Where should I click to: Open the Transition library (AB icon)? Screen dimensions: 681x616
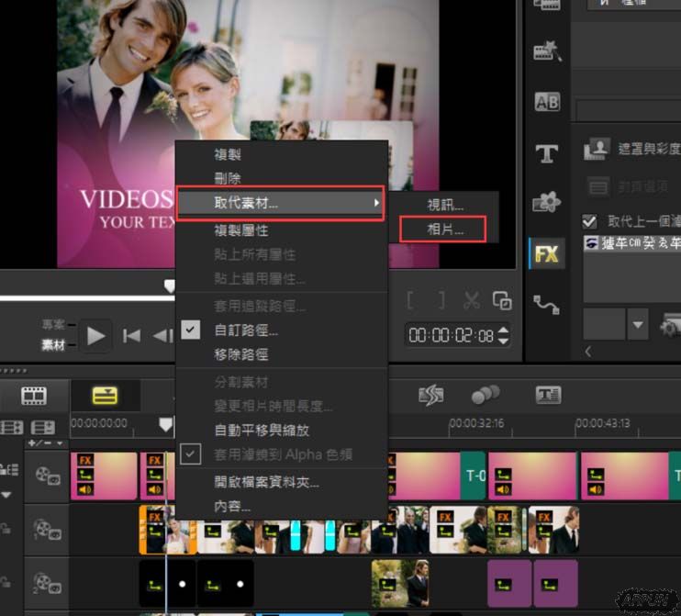pos(547,103)
